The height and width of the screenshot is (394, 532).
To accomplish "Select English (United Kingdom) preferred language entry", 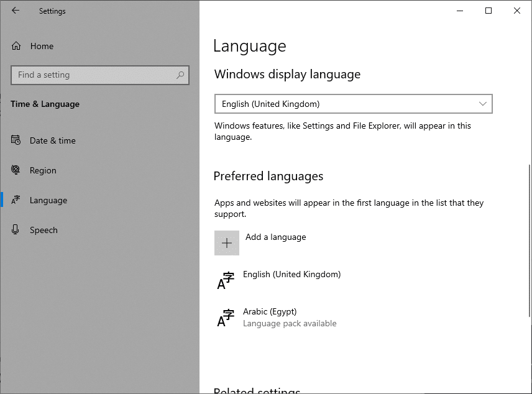I will pos(291,274).
